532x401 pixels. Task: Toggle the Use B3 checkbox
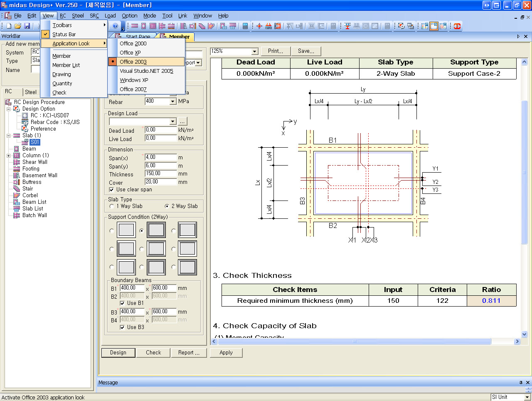122,327
